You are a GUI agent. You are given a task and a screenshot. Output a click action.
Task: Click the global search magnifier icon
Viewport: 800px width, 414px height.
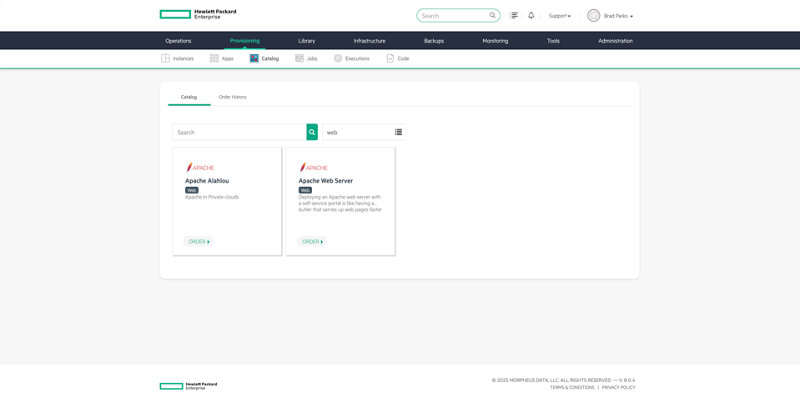click(x=492, y=15)
